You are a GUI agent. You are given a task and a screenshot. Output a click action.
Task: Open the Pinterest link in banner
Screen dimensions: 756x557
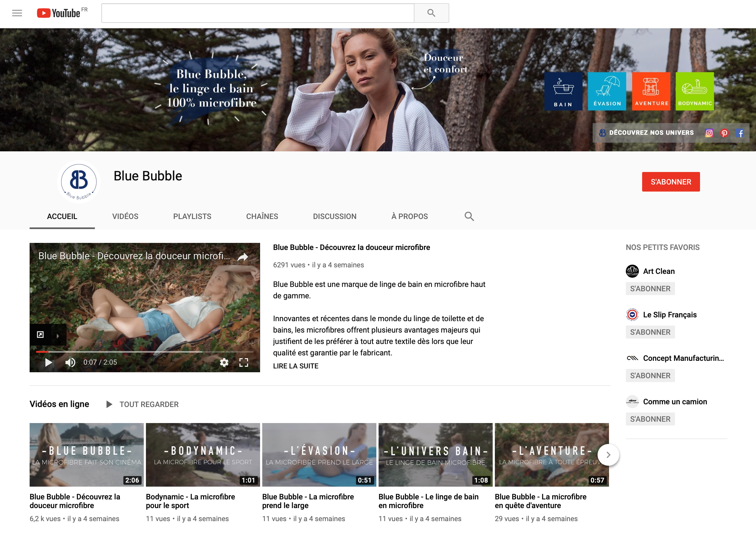pos(724,133)
